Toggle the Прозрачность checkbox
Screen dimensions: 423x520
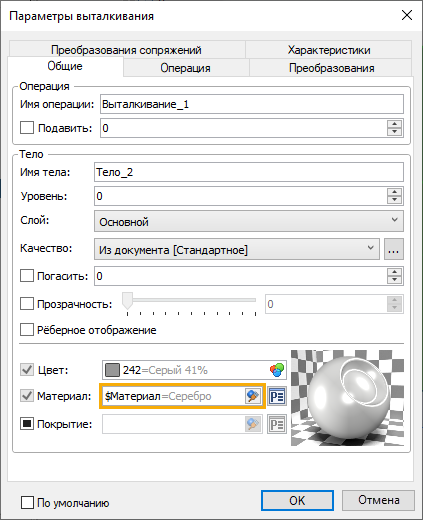click(27, 304)
